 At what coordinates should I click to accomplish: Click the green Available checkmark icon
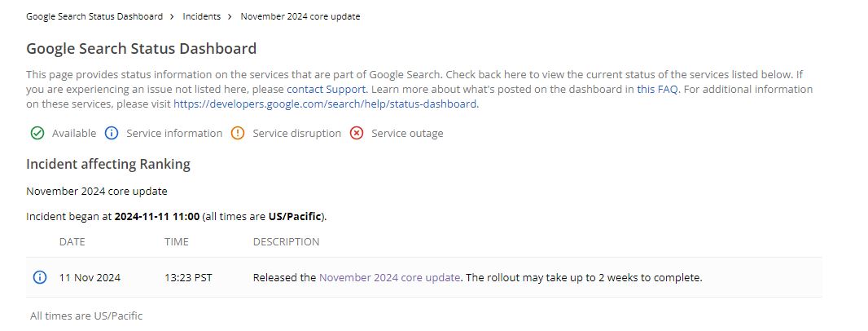click(37, 133)
